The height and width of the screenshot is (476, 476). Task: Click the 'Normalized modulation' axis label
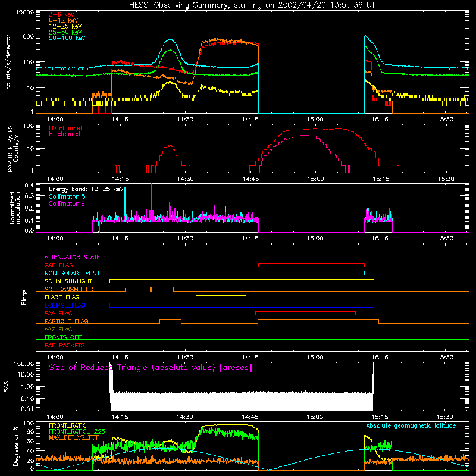coord(15,208)
